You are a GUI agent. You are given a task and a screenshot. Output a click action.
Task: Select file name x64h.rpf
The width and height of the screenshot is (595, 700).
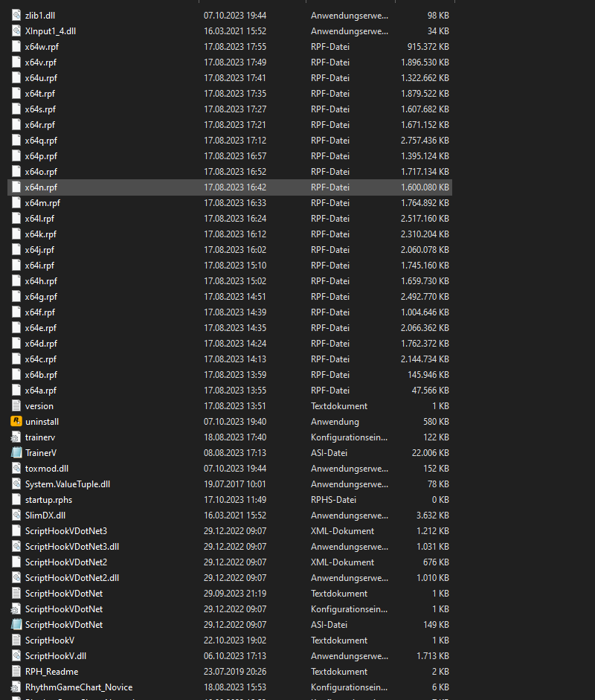pyautogui.click(x=41, y=280)
